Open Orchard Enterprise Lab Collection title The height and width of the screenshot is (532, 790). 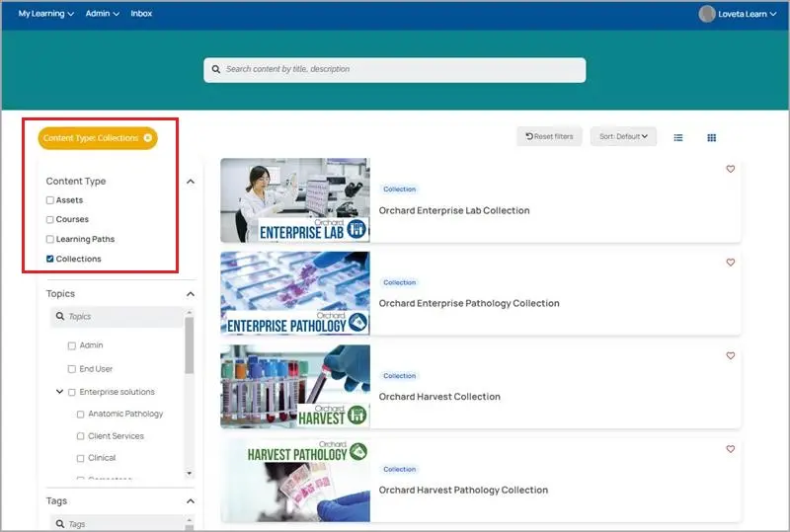pos(454,210)
